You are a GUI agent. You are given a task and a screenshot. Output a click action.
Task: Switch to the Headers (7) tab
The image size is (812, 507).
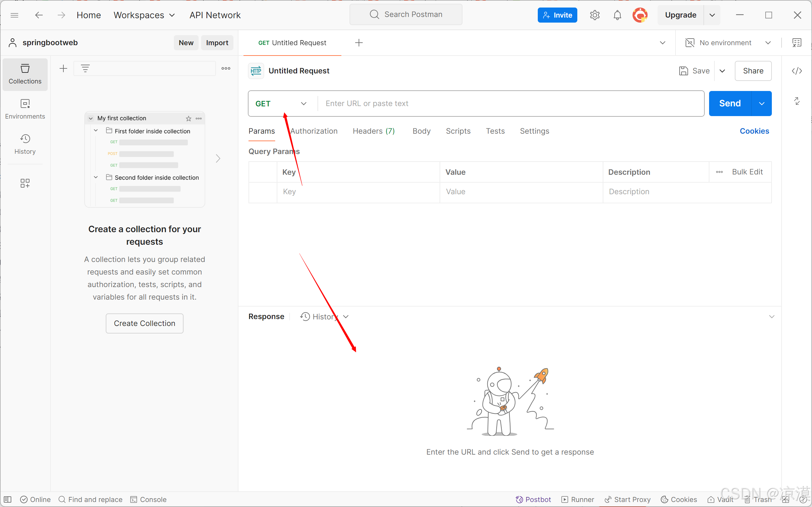[x=373, y=131]
